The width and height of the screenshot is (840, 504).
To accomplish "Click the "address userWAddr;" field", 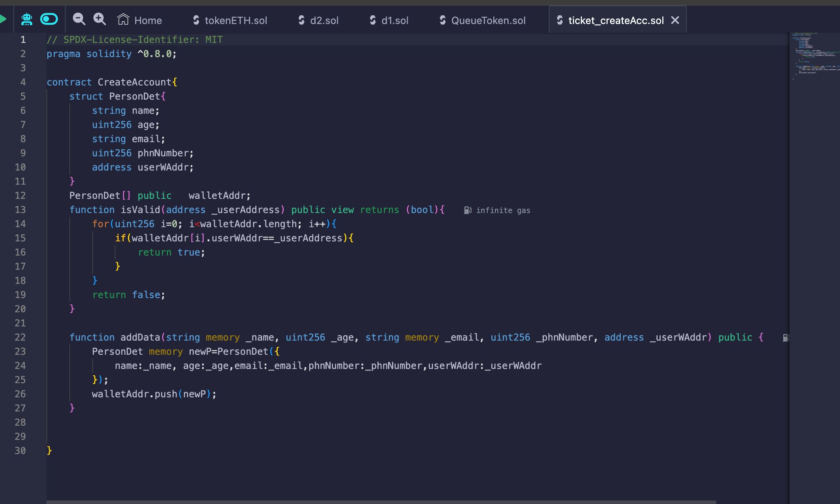I will point(143,167).
